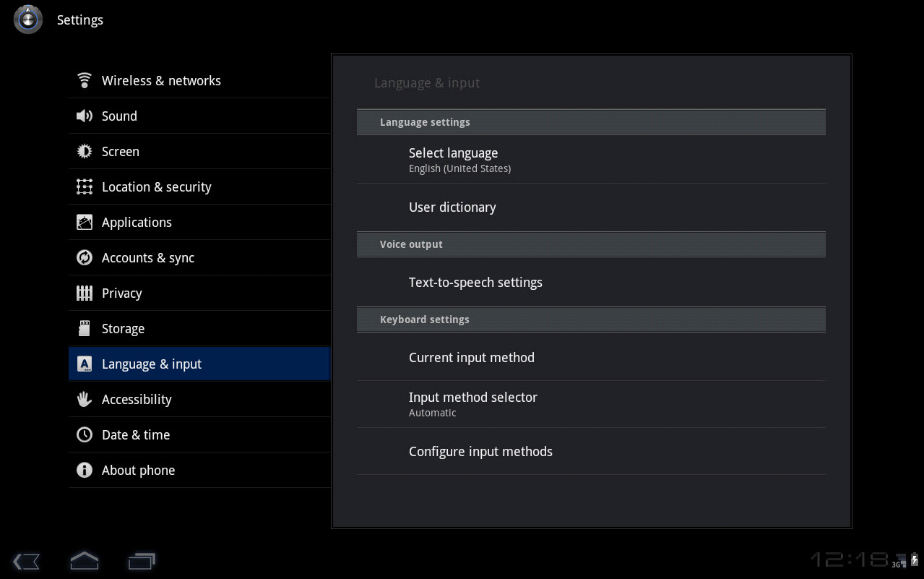The height and width of the screenshot is (579, 924).
Task: Click the Screen brightness icon
Action: pos(85,151)
